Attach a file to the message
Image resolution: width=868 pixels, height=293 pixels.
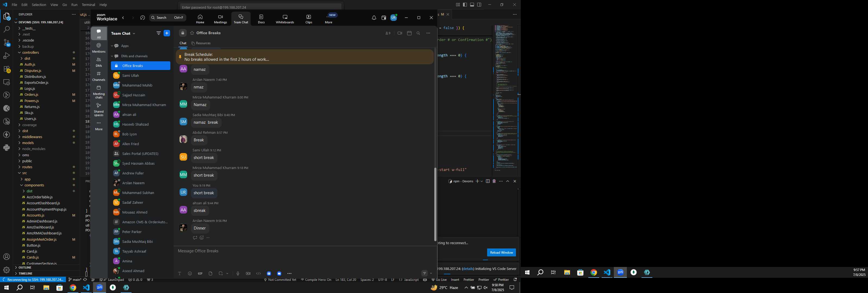pos(210,273)
